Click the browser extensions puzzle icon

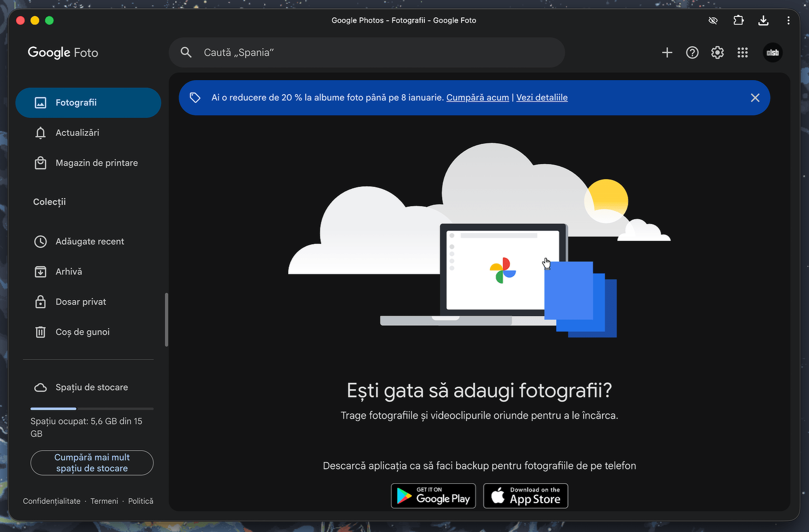pyautogui.click(x=738, y=20)
